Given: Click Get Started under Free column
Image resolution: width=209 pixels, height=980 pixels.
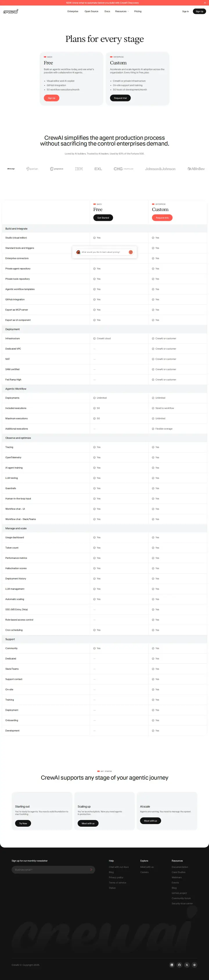Looking at the screenshot, I should tap(103, 218).
